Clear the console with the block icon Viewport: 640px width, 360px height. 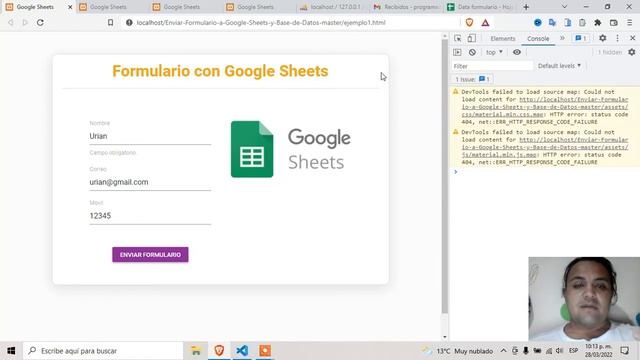click(x=472, y=52)
